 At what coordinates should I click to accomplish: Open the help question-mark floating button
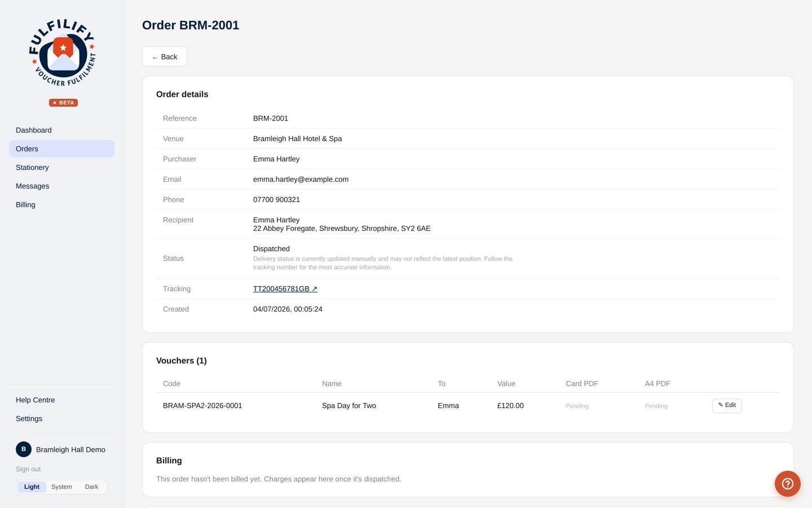tap(787, 484)
